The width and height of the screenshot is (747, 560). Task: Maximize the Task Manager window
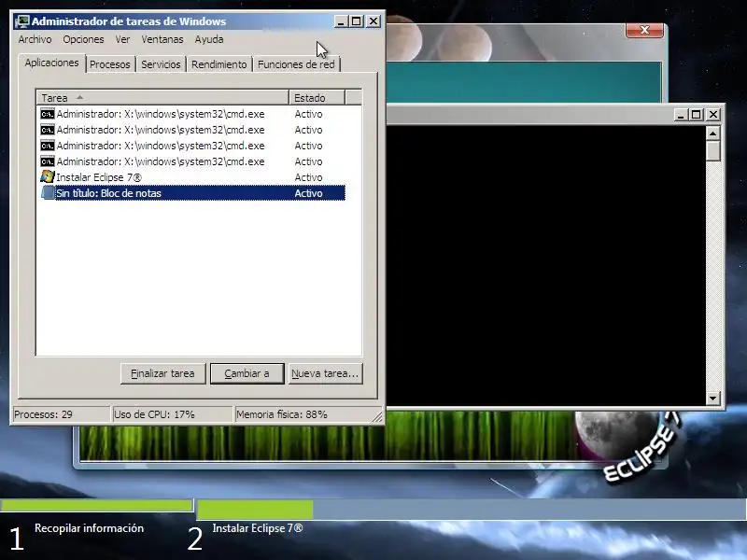point(357,21)
